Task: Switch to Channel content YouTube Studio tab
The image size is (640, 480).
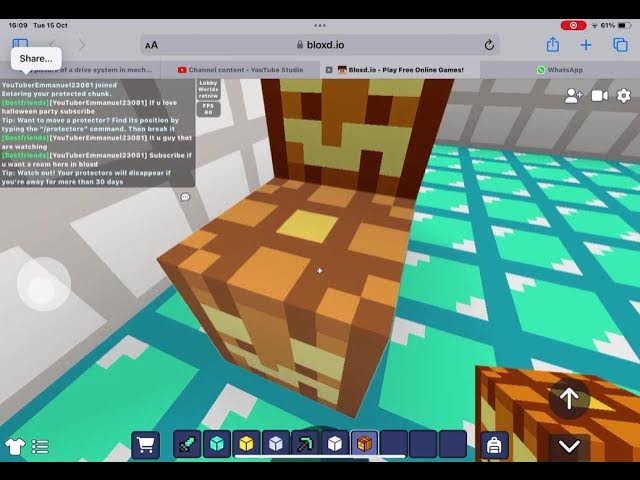Action: (238, 70)
